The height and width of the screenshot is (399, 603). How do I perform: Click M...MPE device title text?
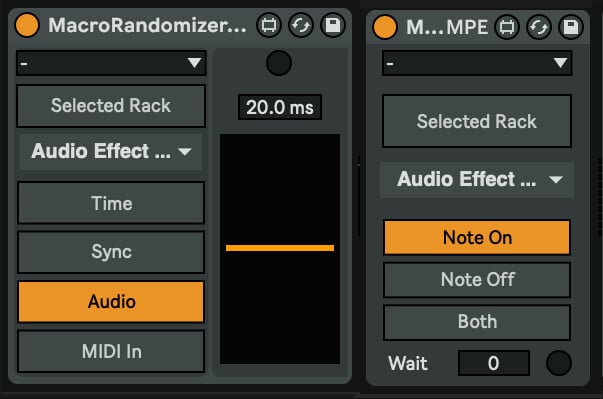point(447,27)
